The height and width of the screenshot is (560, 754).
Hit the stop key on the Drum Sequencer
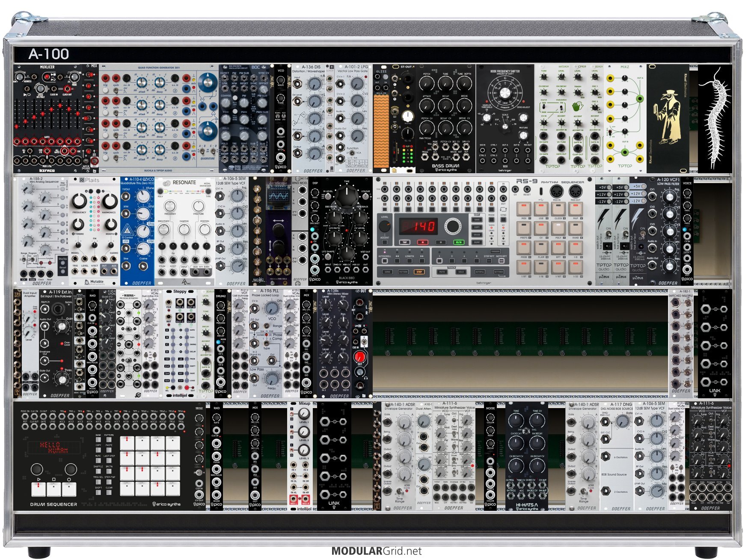(x=54, y=489)
